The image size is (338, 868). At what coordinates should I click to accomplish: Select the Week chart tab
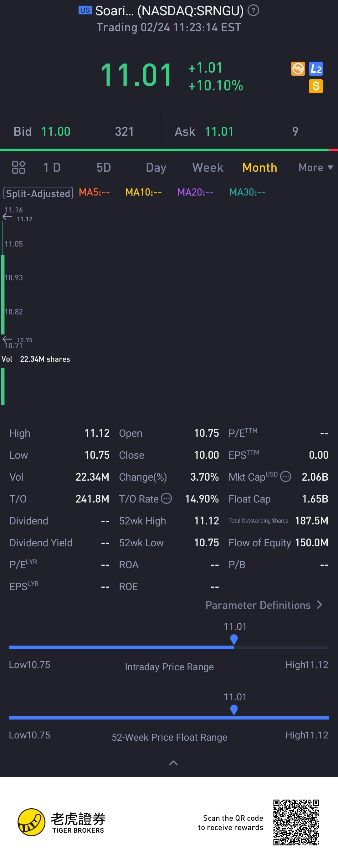(x=207, y=167)
